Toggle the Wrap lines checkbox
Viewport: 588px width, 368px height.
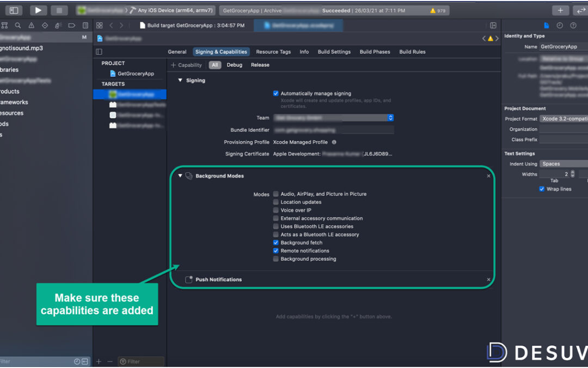point(542,189)
